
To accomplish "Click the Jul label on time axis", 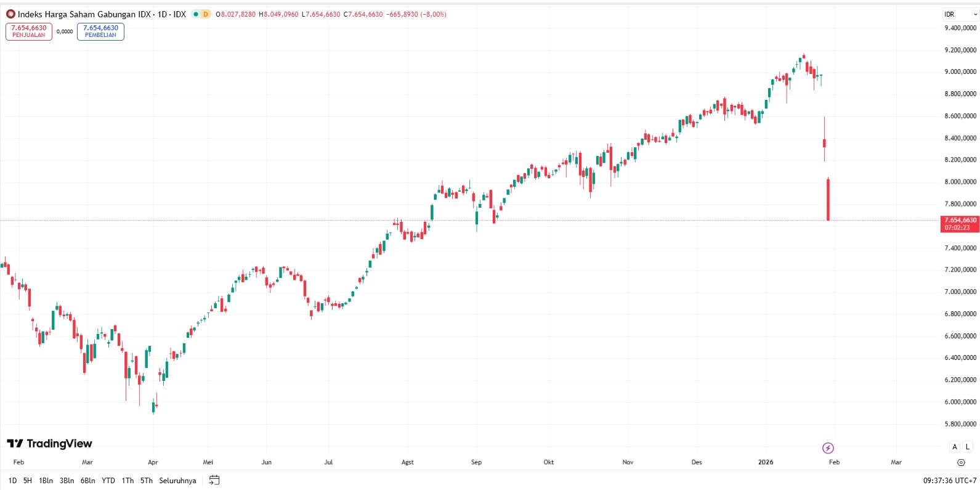I will point(328,462).
